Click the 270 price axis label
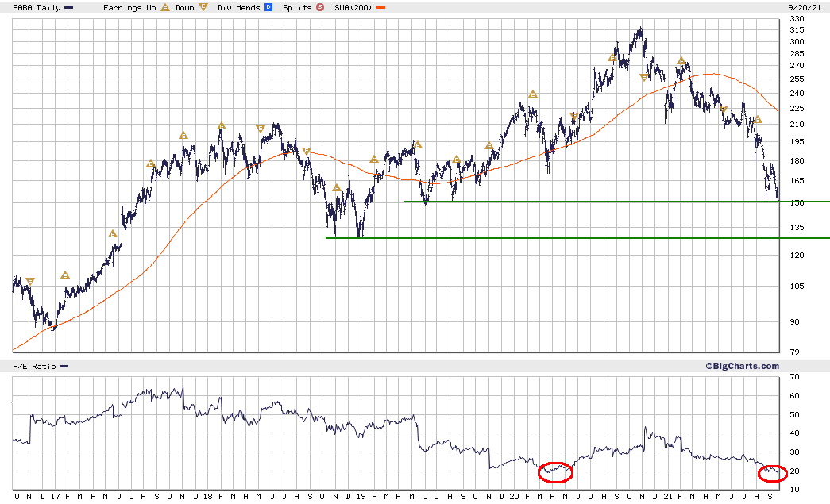 [x=797, y=66]
